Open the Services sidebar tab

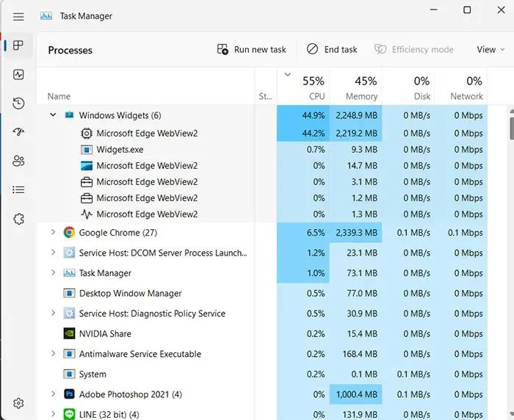pyautogui.click(x=18, y=219)
